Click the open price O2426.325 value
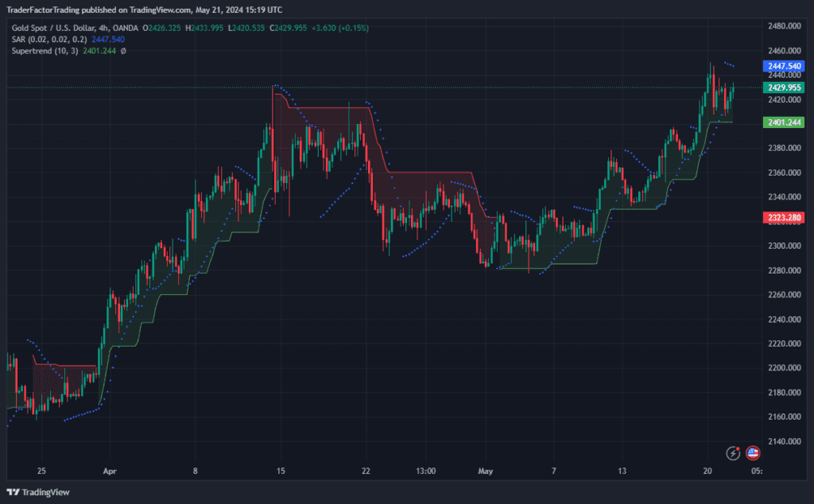The image size is (814, 504). coord(162,28)
